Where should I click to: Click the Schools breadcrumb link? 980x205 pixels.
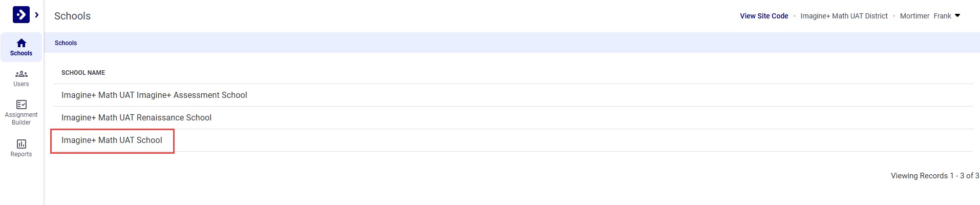(x=66, y=43)
